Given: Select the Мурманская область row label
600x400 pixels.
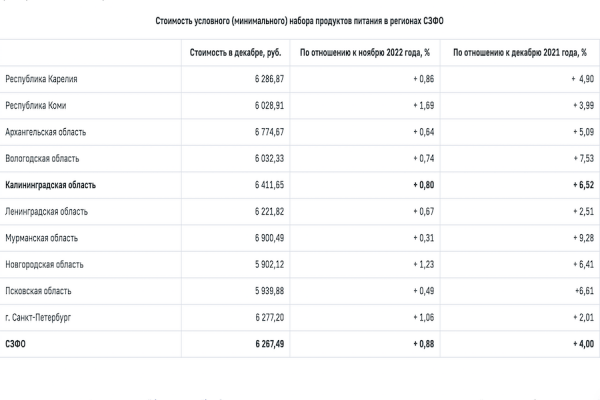Looking at the screenshot, I should pos(41,238).
